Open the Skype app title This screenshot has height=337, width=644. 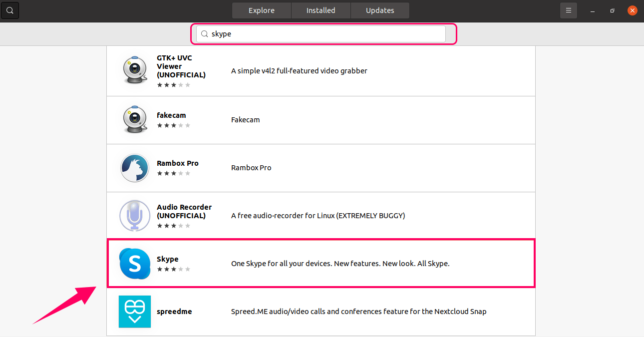coord(168,259)
